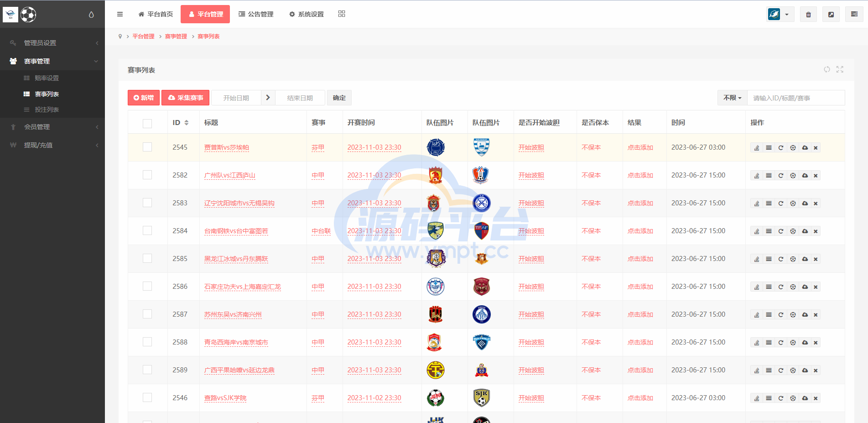The height and width of the screenshot is (423, 868).
Task: Tick the checkbox for row 2588
Action: (x=147, y=342)
